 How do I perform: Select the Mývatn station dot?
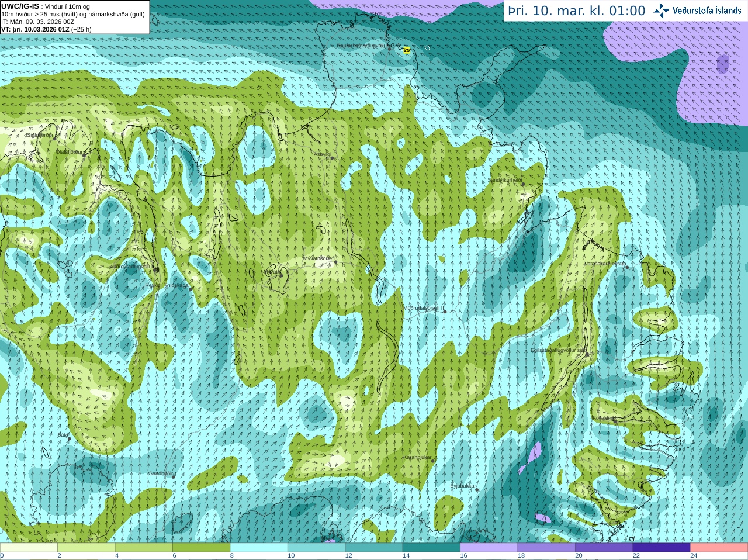pos(280,275)
